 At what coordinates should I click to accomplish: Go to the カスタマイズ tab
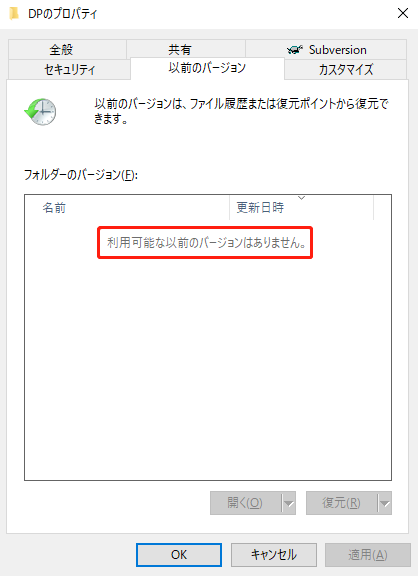click(x=346, y=69)
